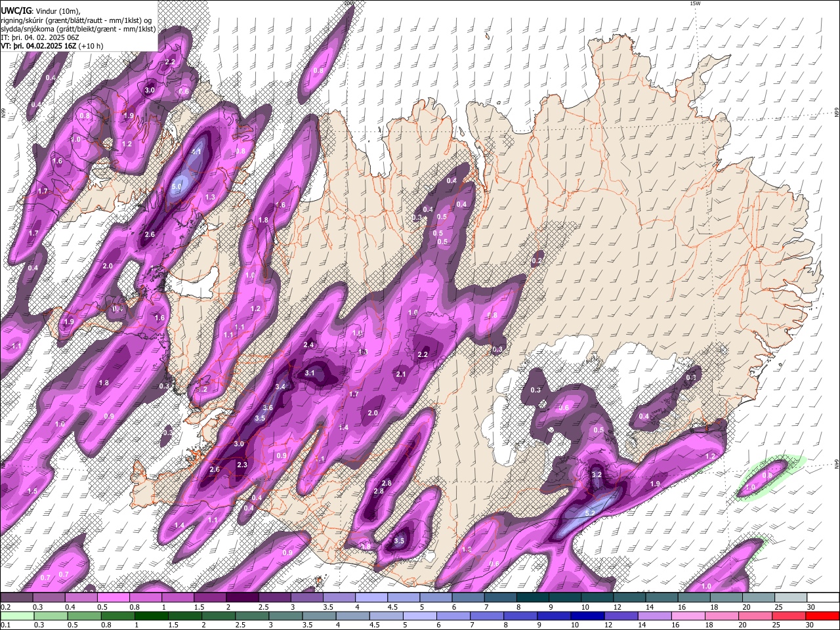Click the 5.0 precipitation value on the map
840x630 pixels.
176,186
